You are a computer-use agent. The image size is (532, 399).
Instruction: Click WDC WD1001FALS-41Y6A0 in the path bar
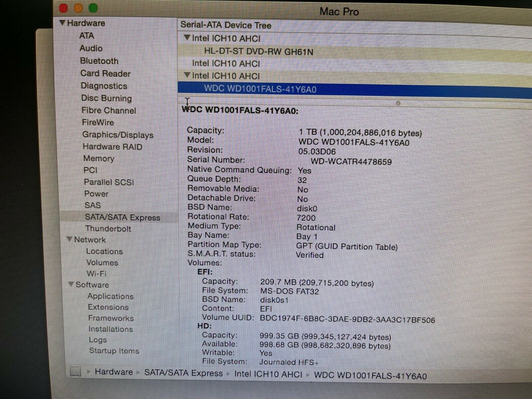point(370,376)
